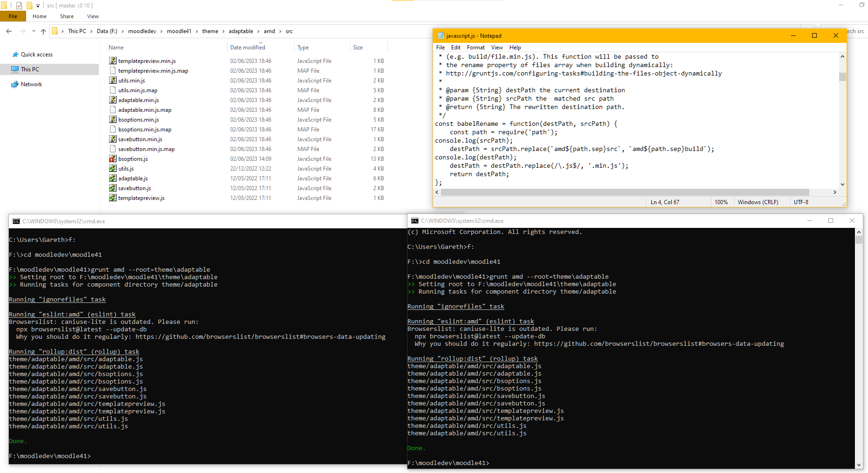Open Notepad Format menu
The image size is (868, 473).
coord(475,48)
